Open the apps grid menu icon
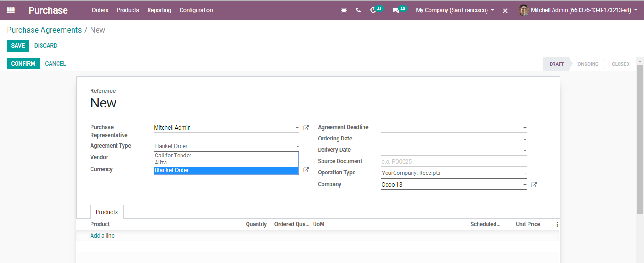The width and height of the screenshot is (644, 263). click(x=10, y=10)
